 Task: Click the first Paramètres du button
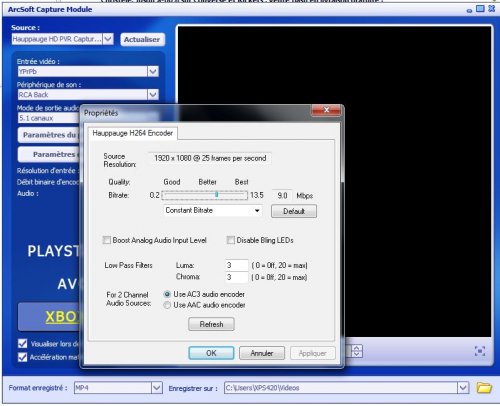(49, 135)
